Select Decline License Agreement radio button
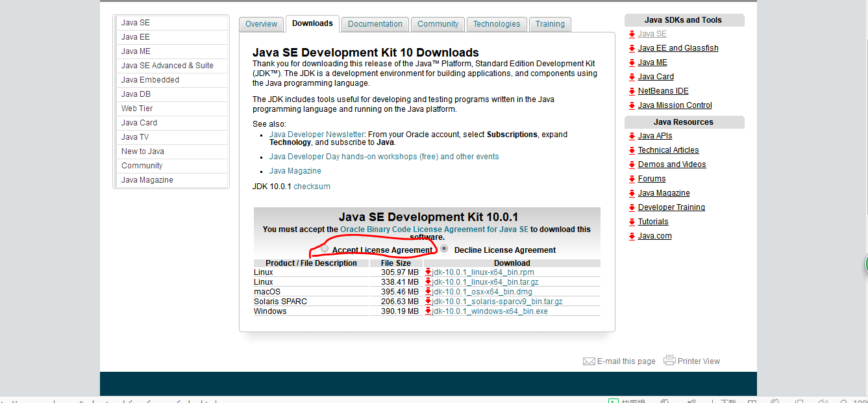 pos(444,249)
